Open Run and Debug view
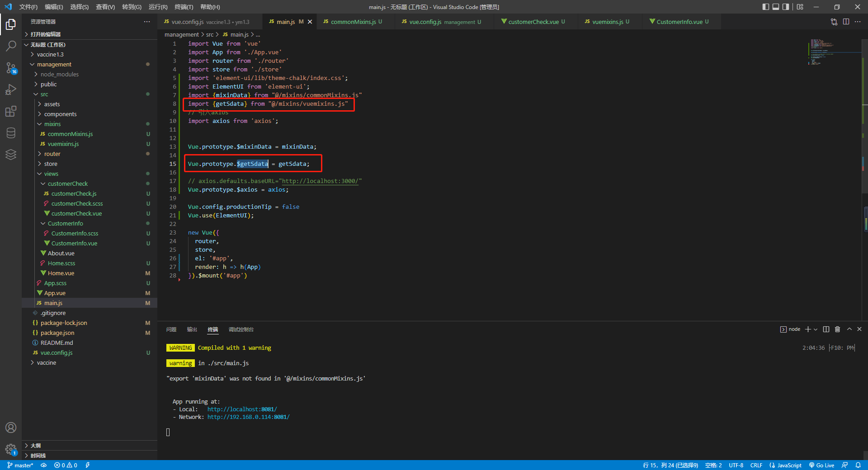 (x=11, y=89)
